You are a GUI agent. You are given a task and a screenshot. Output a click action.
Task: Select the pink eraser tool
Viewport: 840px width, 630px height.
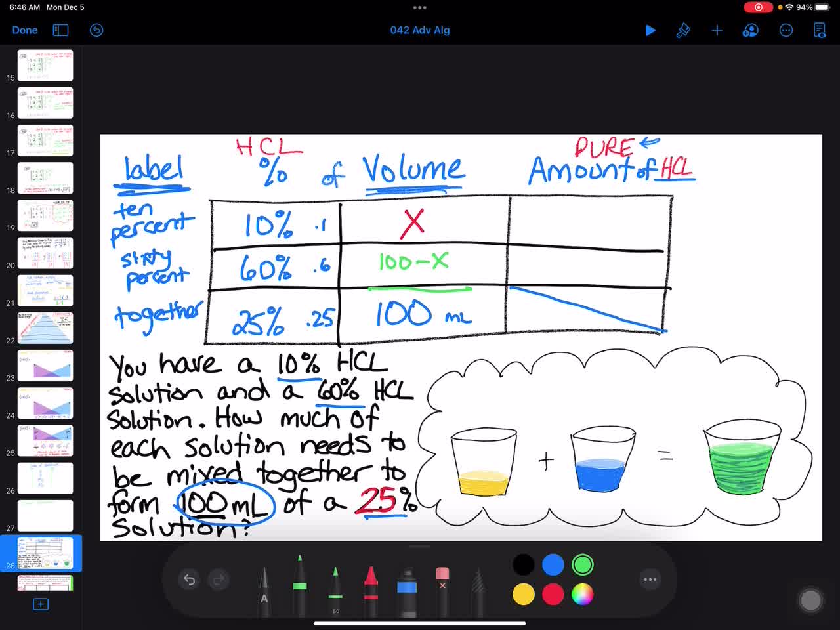(442, 592)
